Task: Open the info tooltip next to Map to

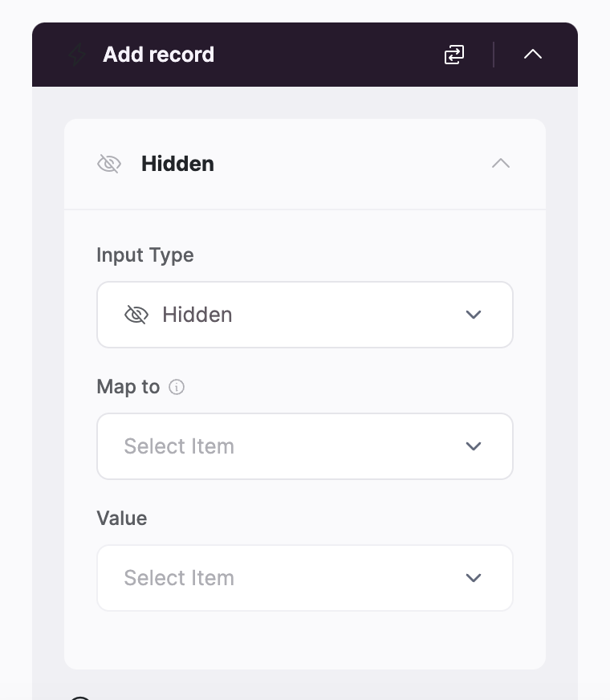Action: tap(176, 387)
